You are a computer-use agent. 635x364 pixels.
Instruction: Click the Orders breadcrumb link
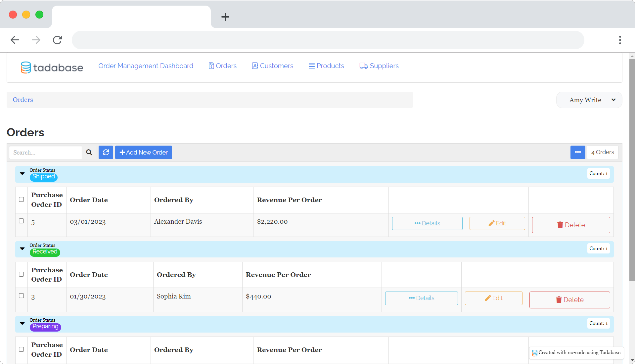23,100
